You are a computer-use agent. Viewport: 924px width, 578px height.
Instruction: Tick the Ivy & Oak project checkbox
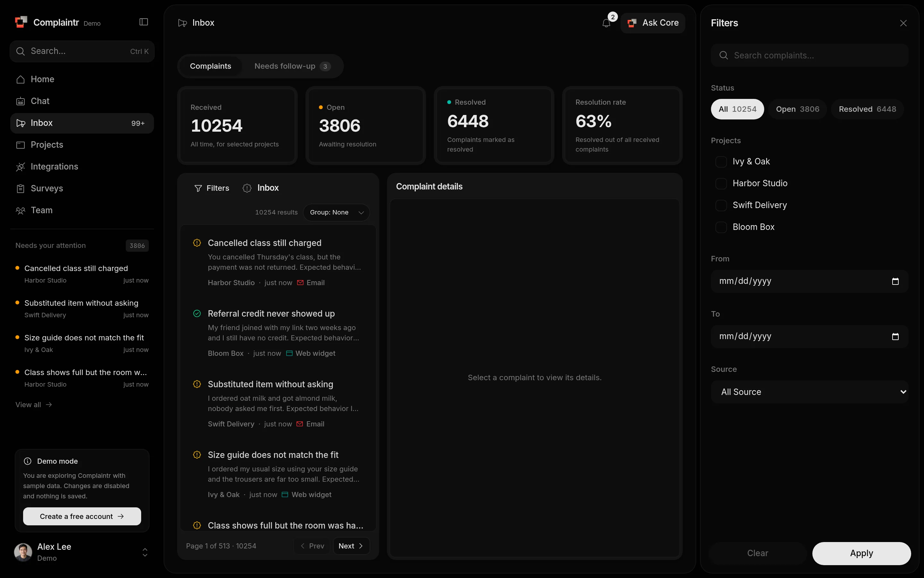coord(721,162)
